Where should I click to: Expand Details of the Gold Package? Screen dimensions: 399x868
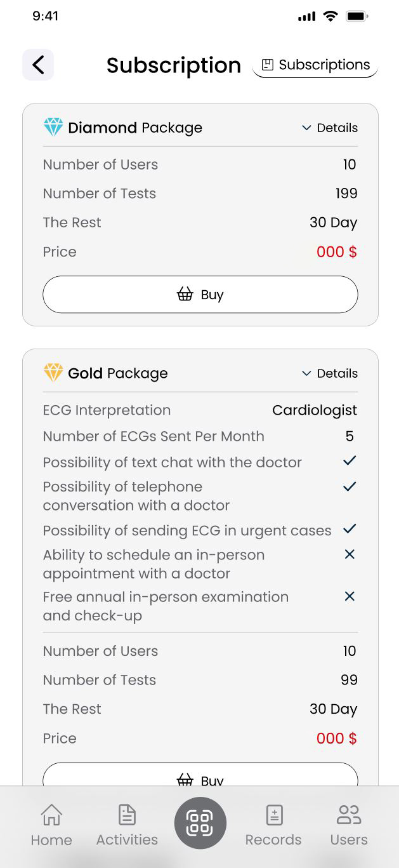point(330,373)
